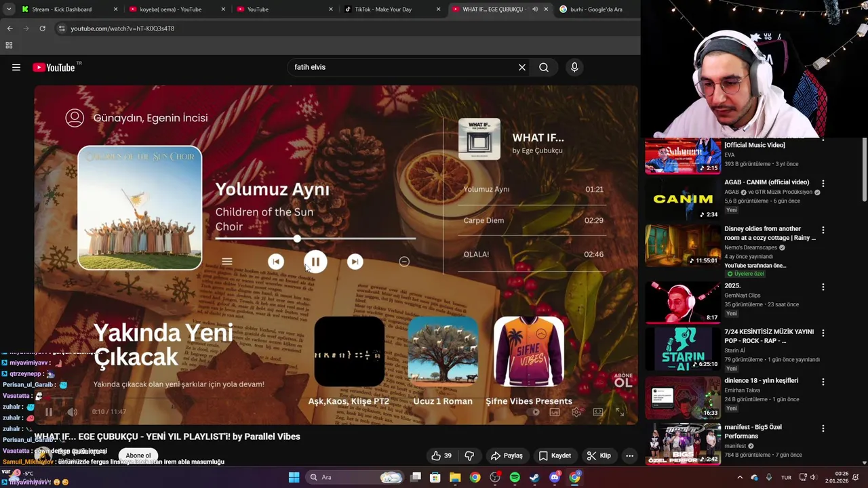Click the YouTube search magnifier button
868x488 pixels.
pyautogui.click(x=544, y=67)
